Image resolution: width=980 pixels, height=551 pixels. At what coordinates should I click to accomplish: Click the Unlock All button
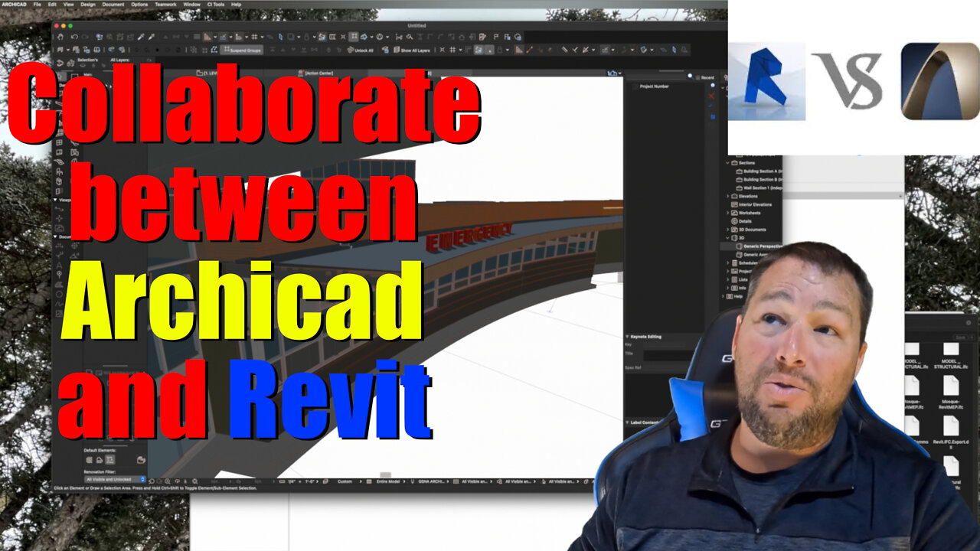360,51
